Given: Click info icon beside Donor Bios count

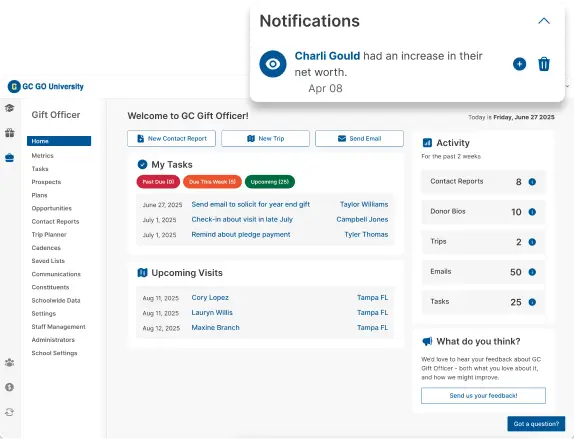Looking at the screenshot, I should point(532,212).
